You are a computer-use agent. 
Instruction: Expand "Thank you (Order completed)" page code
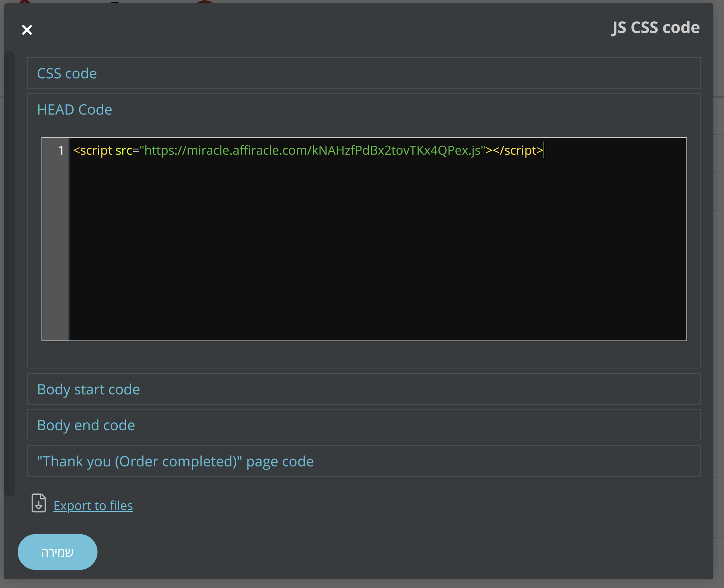point(175,461)
